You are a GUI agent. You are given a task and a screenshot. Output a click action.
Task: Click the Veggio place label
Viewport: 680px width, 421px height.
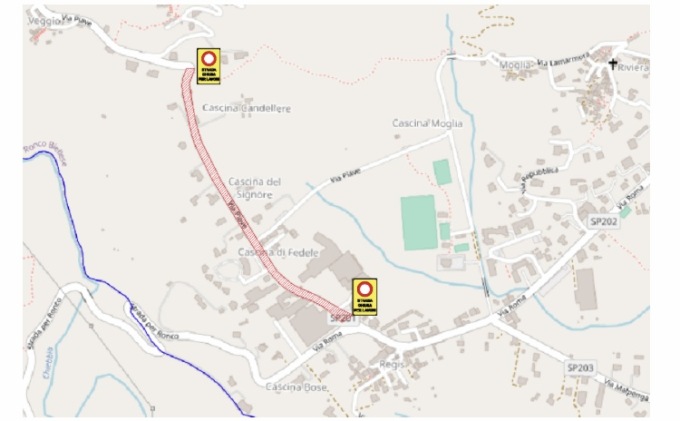[x=43, y=21]
